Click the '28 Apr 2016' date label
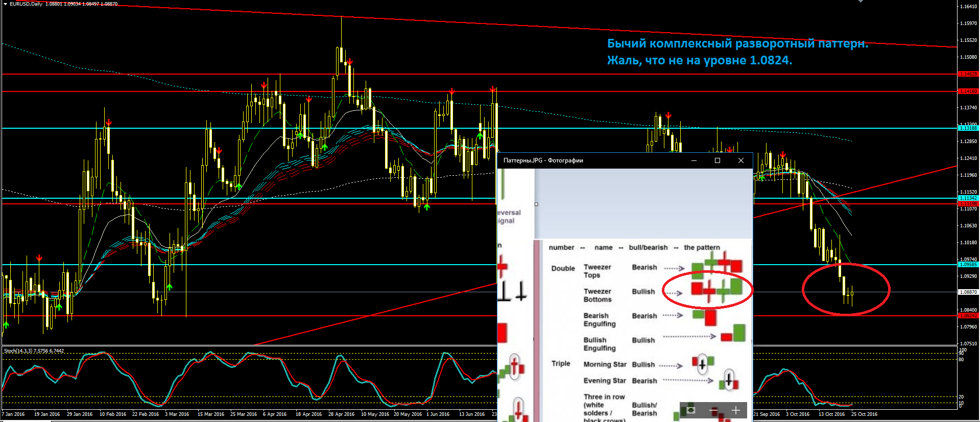The width and height of the screenshot is (980, 422). [x=341, y=414]
